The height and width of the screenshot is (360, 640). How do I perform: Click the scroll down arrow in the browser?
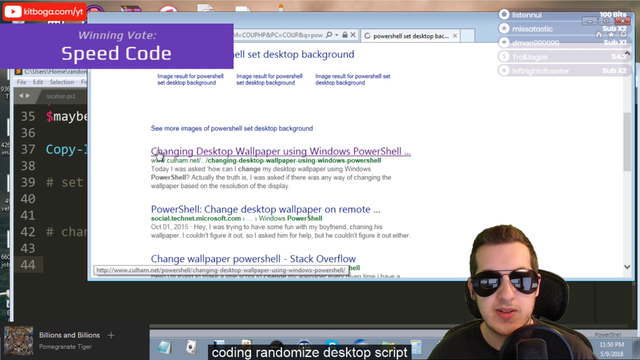pos(627,267)
